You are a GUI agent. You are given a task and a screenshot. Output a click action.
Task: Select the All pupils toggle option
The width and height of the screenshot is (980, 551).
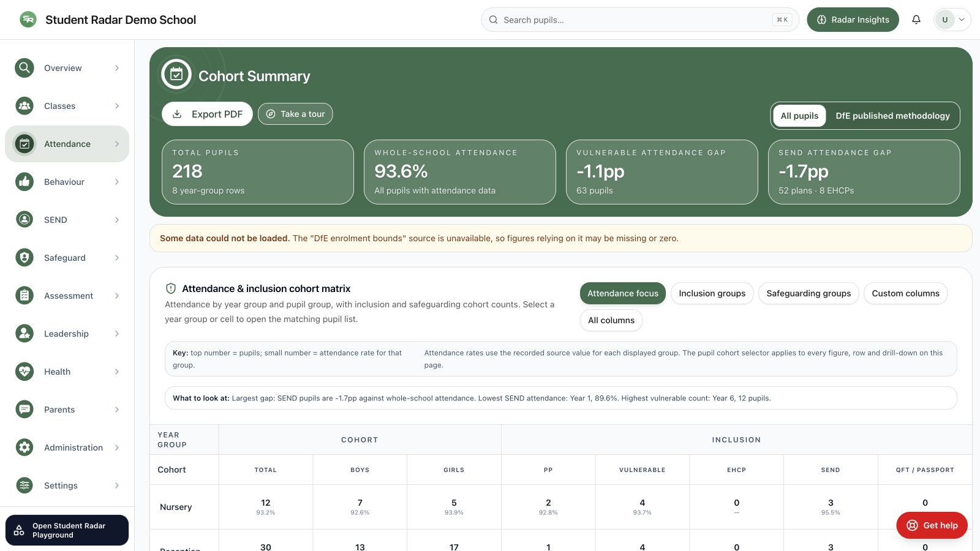point(799,116)
